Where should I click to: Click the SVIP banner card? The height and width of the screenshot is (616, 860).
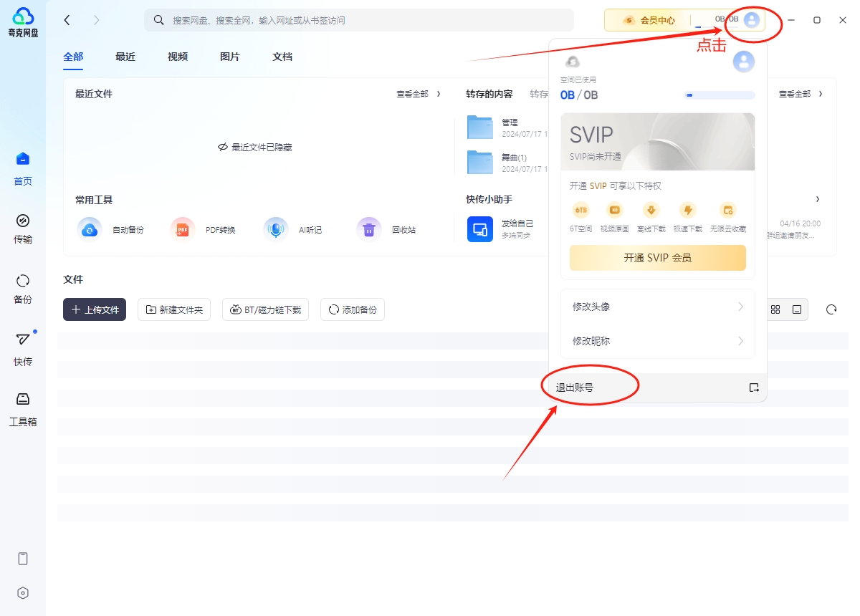[658, 142]
